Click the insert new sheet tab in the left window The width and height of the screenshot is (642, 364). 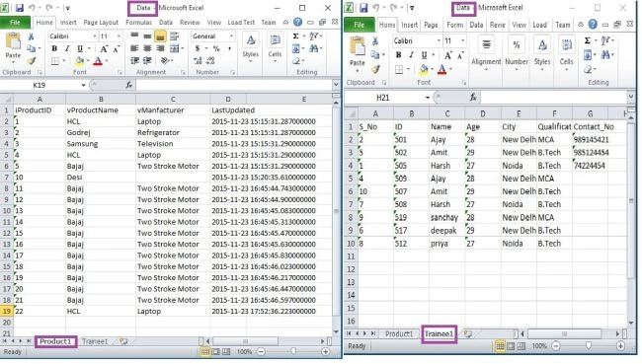(x=122, y=341)
